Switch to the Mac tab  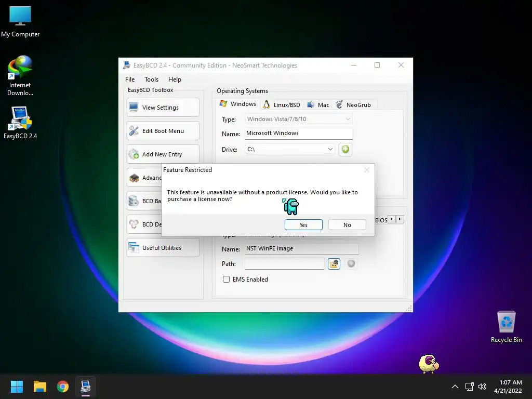pos(318,105)
